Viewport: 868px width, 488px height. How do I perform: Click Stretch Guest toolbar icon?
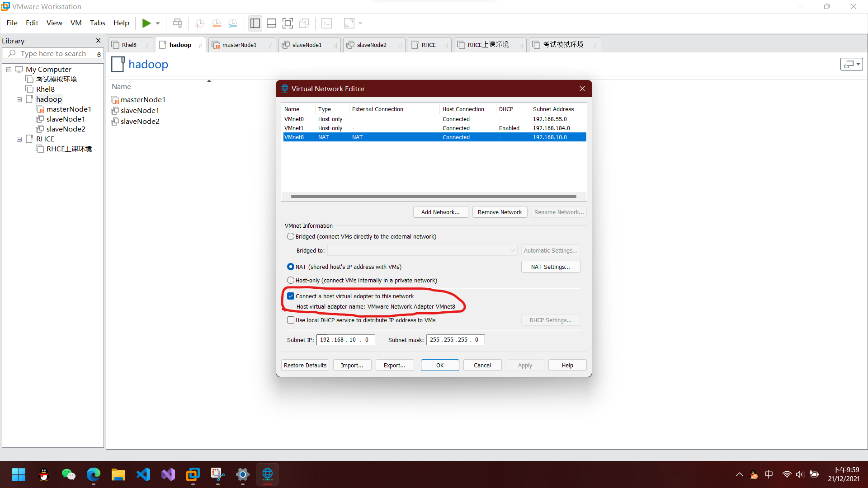pos(349,23)
